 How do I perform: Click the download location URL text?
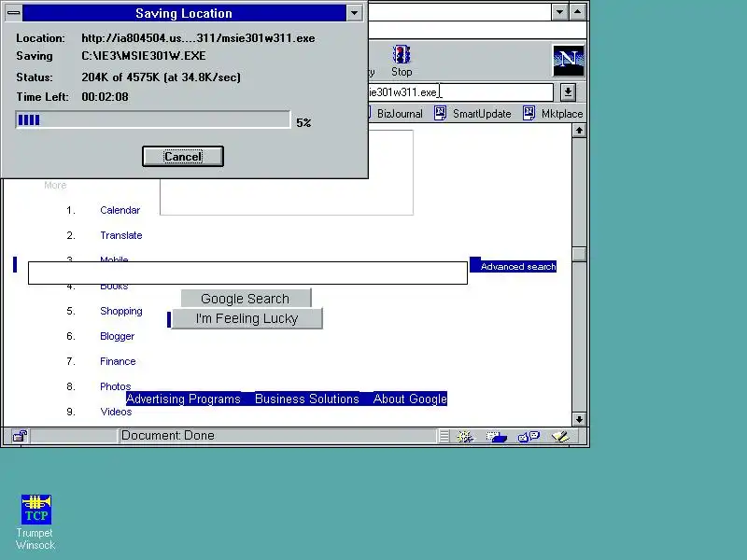198,38
